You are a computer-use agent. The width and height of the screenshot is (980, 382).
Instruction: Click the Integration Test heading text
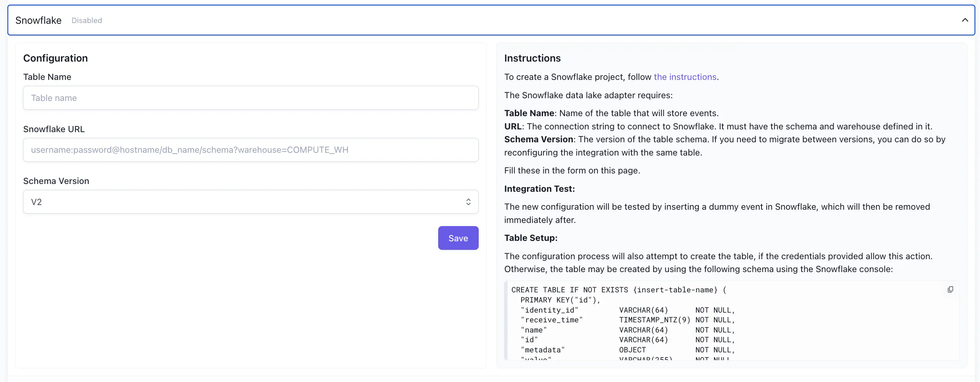click(x=539, y=189)
